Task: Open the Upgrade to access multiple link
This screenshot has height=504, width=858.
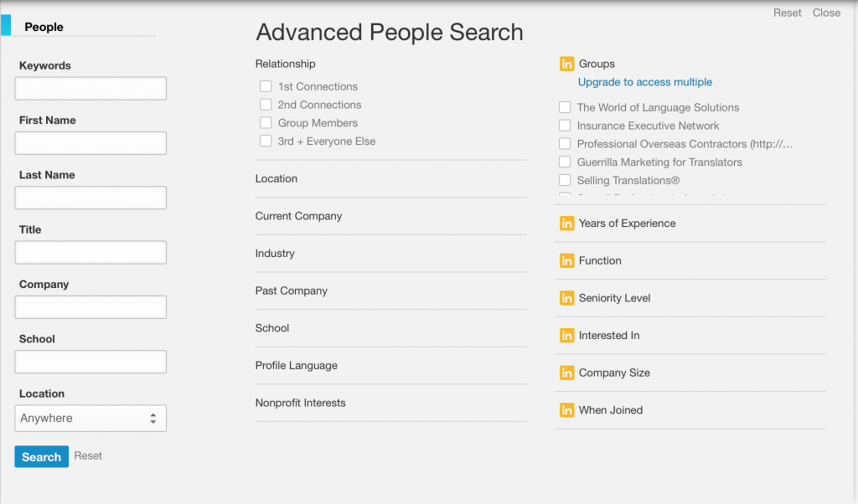Action: pyautogui.click(x=645, y=82)
